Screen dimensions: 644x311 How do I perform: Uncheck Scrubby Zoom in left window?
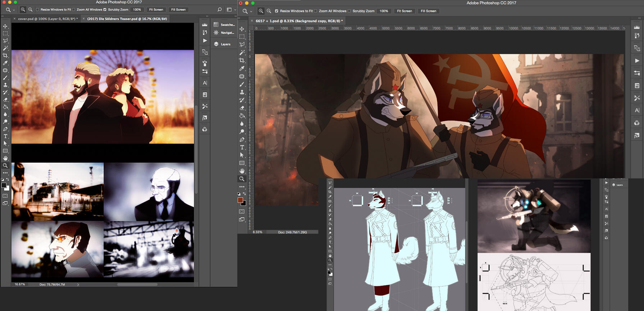pos(105,10)
